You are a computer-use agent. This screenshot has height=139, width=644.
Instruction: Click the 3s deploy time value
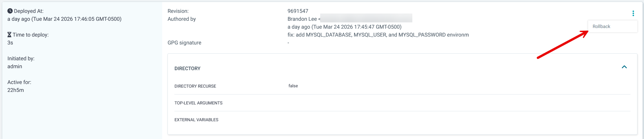10,43
